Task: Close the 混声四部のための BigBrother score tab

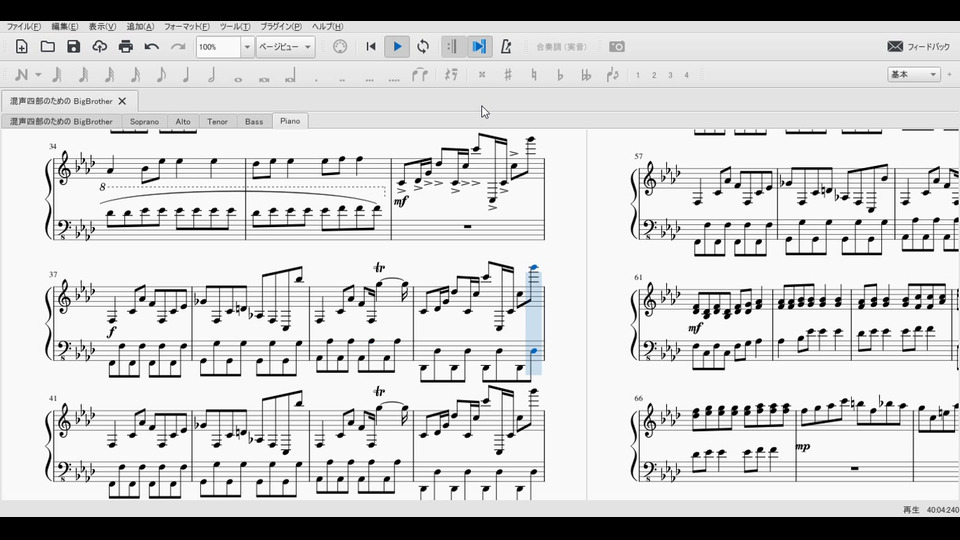Action: 122,101
